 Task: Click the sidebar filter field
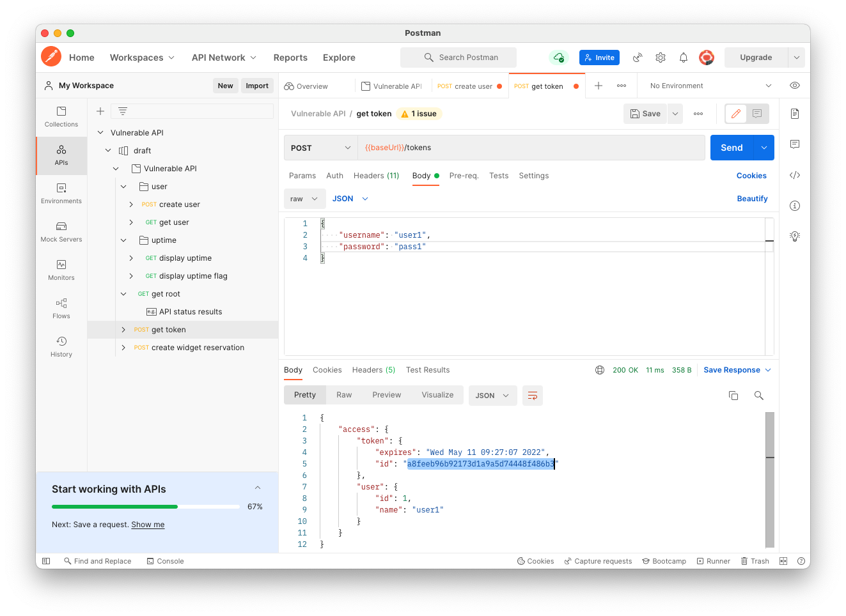[x=192, y=111]
